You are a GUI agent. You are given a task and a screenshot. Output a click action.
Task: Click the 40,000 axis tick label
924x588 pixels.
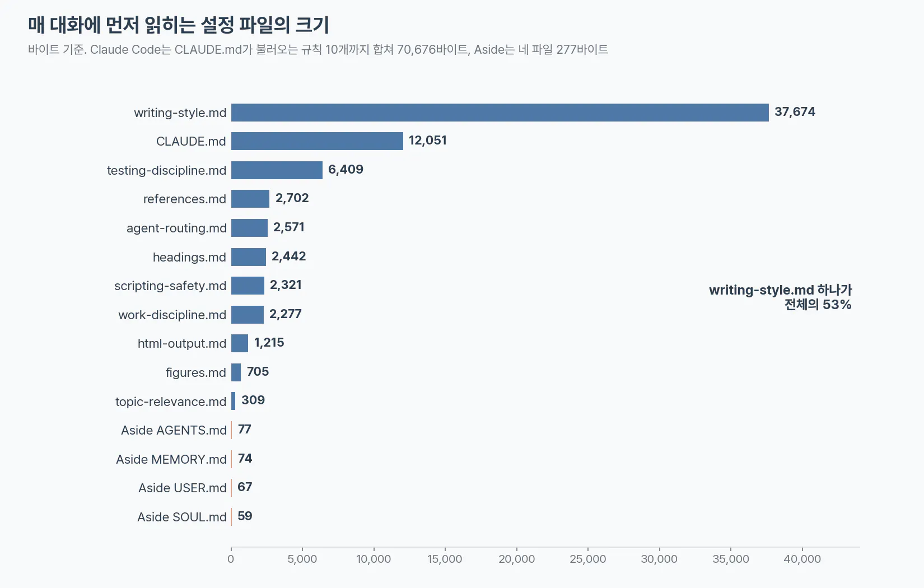(802, 559)
